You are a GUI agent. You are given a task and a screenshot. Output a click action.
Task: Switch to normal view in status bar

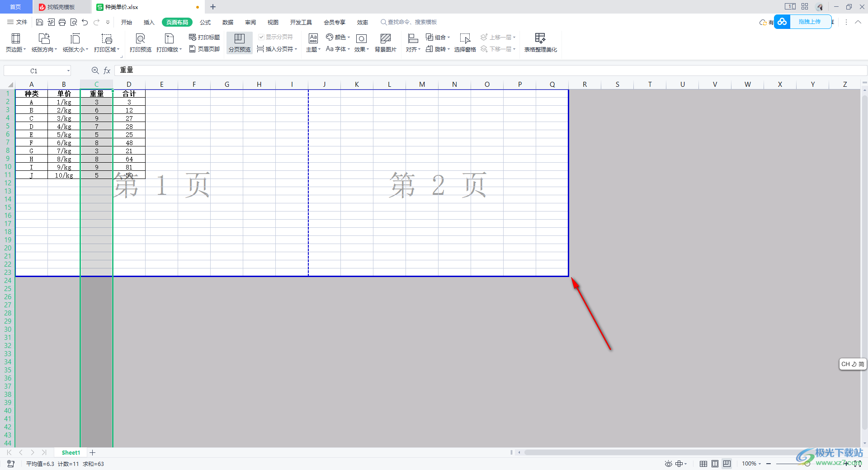[703, 464]
